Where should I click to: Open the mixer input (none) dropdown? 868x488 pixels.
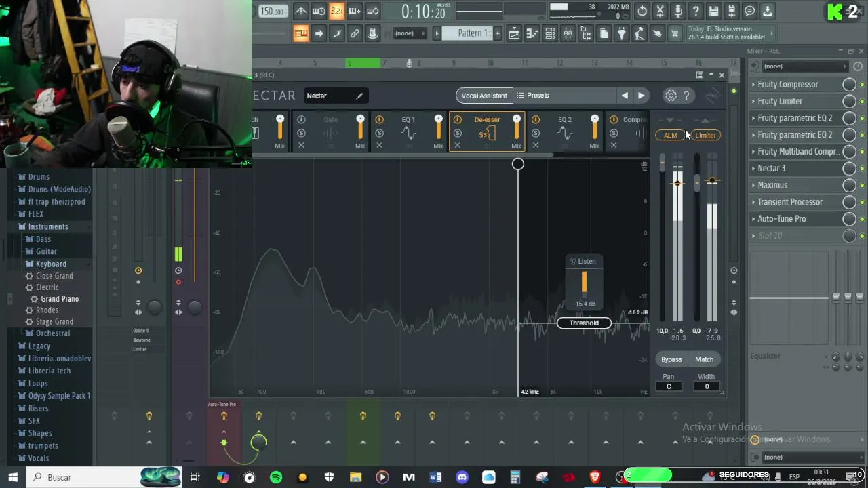point(805,66)
